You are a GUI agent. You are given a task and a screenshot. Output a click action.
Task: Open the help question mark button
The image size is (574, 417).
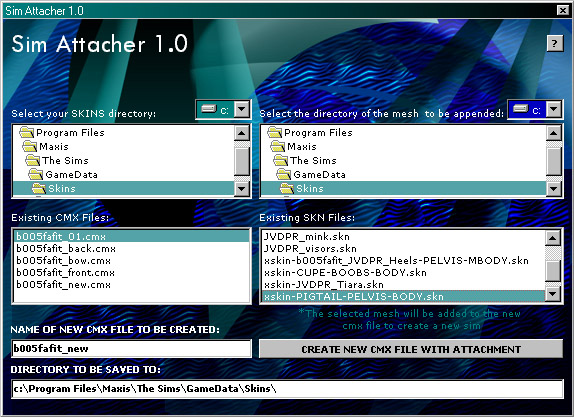click(x=555, y=44)
